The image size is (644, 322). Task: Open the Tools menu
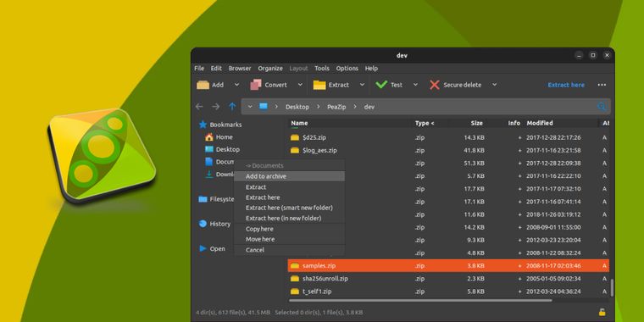pos(322,69)
